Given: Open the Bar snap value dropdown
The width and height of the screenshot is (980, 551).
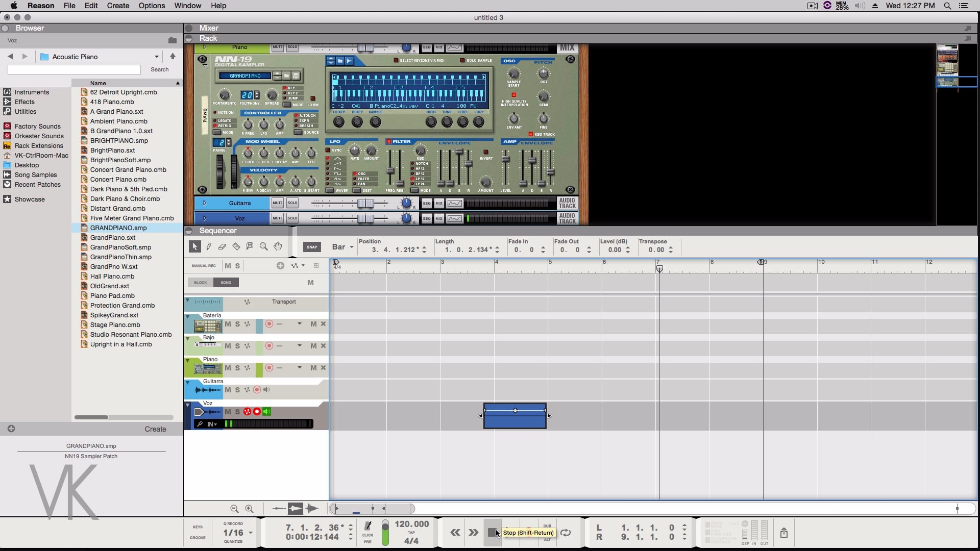Looking at the screenshot, I should (351, 247).
